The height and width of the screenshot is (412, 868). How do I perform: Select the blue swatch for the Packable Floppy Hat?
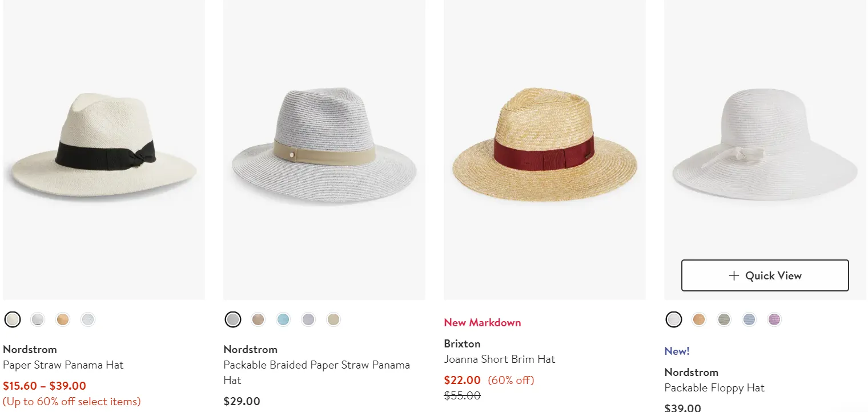749,319
